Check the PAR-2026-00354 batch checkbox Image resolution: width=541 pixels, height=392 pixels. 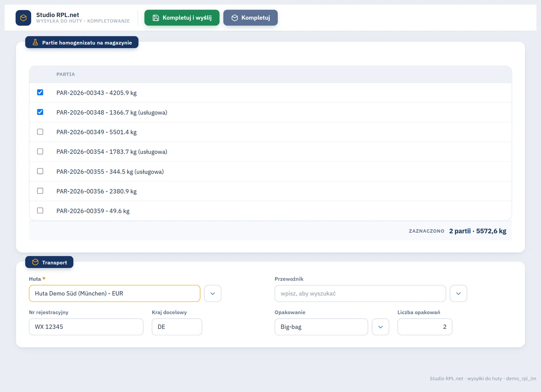point(40,151)
